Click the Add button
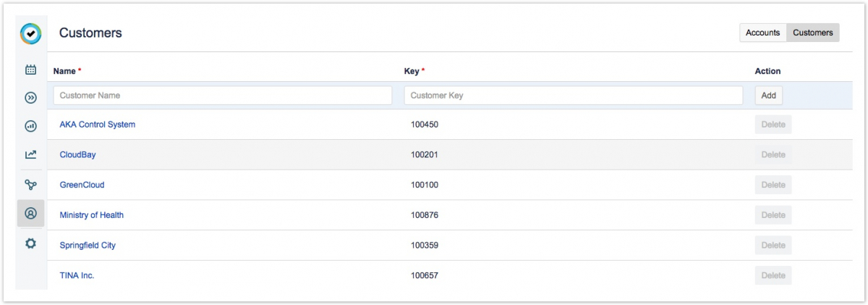868x305 pixels. pyautogui.click(x=768, y=96)
